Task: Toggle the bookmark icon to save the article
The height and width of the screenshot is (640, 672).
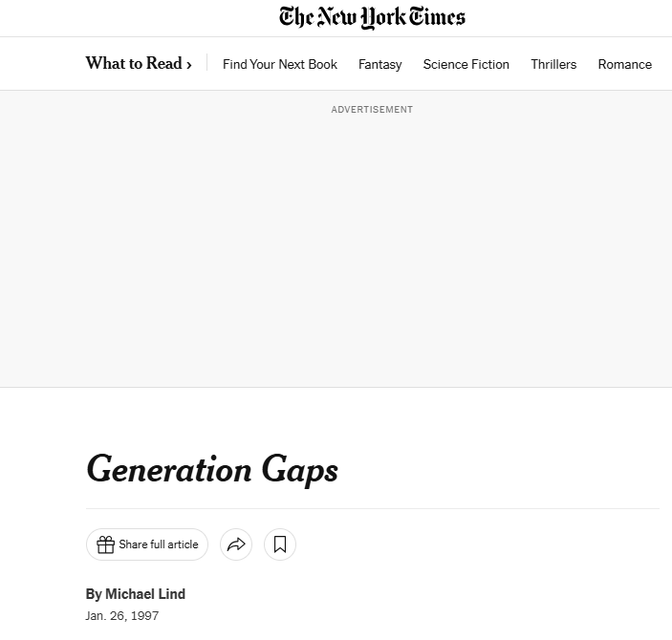Action: pos(280,544)
